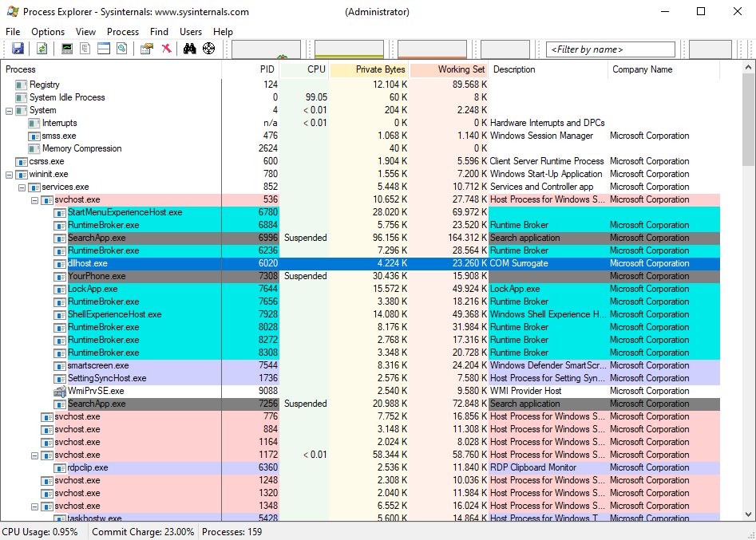
Task: Click the Filter by name input field
Action: pyautogui.click(x=611, y=49)
